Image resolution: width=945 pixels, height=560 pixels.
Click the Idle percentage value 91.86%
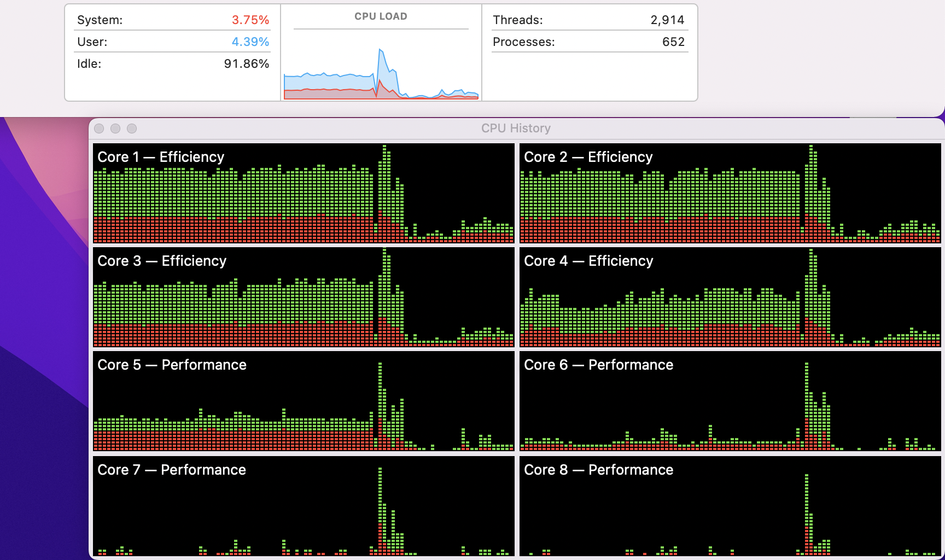pos(247,64)
